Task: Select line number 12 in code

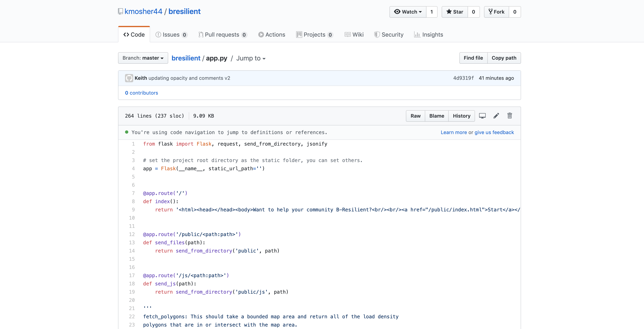Action: tap(132, 234)
